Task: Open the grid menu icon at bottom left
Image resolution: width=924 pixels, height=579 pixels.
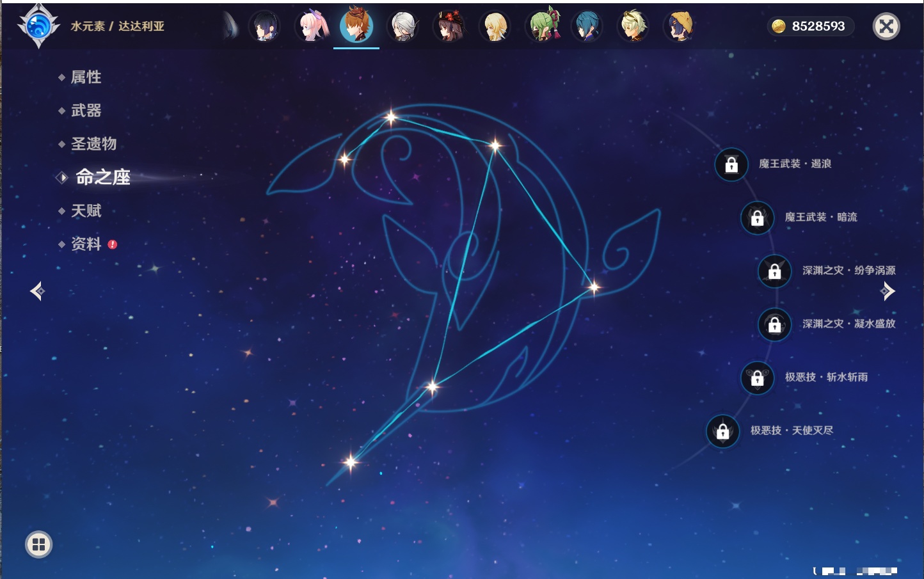Action: [38, 544]
